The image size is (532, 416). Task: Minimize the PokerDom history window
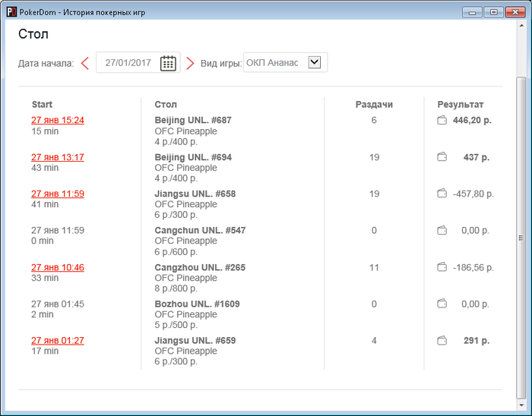tap(472, 12)
